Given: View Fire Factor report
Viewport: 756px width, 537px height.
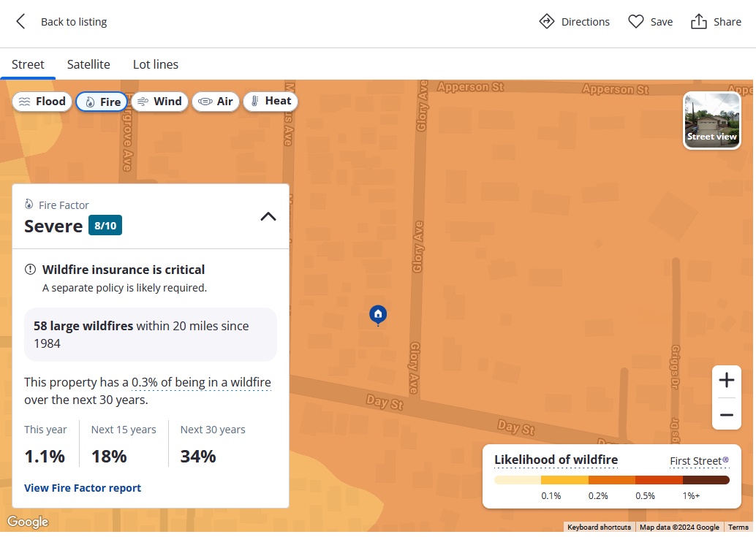Looking at the screenshot, I should point(83,488).
